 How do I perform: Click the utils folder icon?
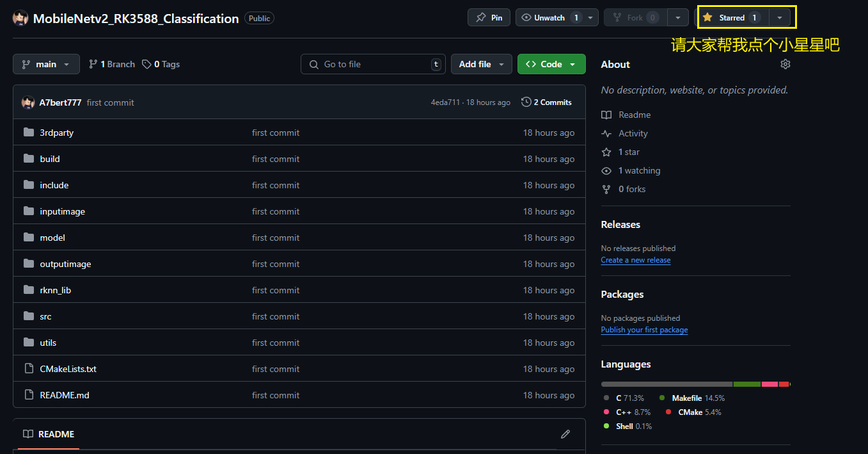29,343
